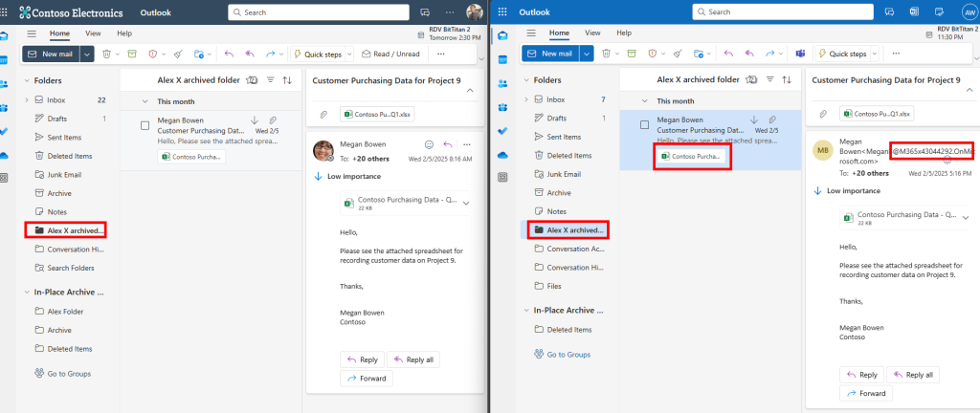The height and width of the screenshot is (413, 980).
Task: Open Calendar from right window app rail
Action: coord(502,60)
